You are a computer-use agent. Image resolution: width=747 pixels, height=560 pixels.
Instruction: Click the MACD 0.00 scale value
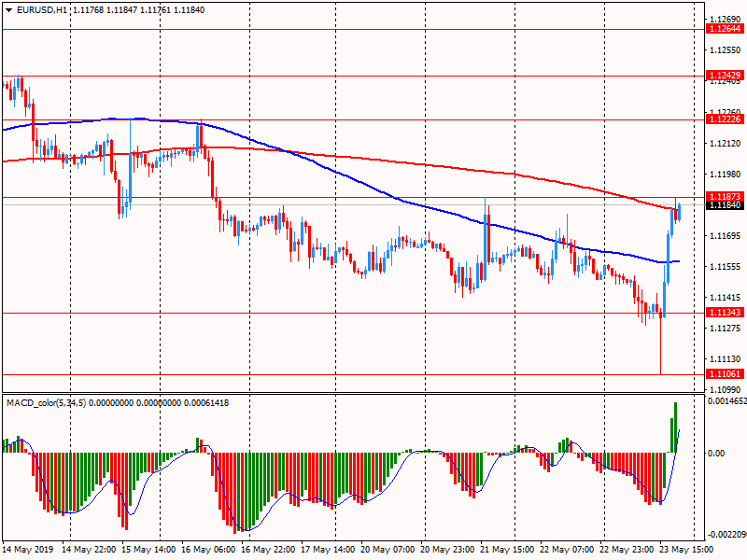coord(716,453)
